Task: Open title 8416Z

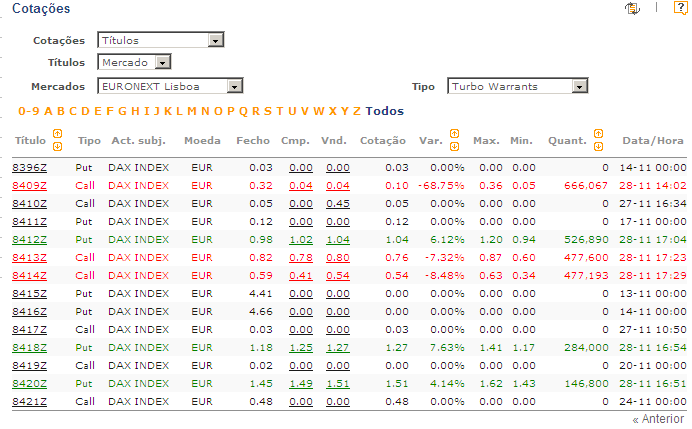Action: tap(30, 312)
